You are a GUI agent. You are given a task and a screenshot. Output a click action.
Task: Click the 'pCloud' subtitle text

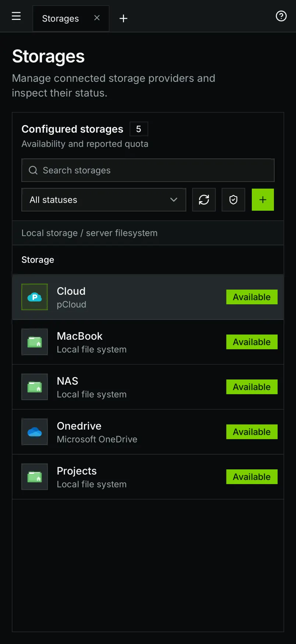click(71, 305)
